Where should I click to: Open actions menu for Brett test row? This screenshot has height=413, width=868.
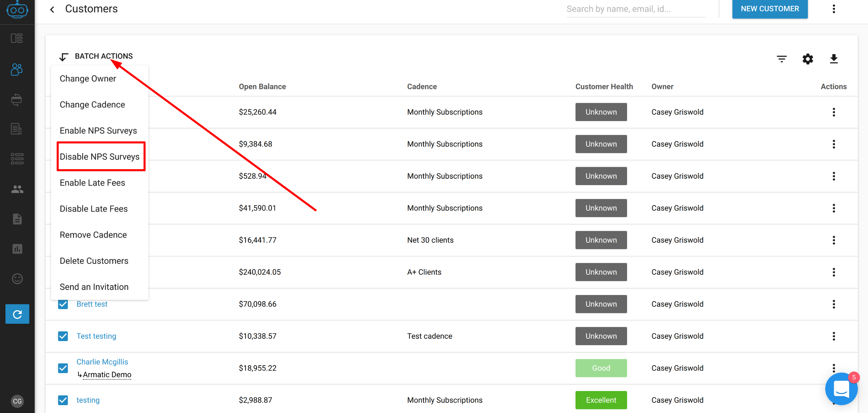pos(834,304)
